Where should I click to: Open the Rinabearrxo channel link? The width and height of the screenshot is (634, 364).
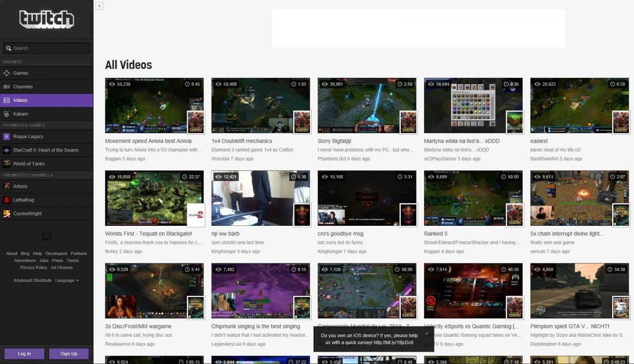click(x=119, y=344)
